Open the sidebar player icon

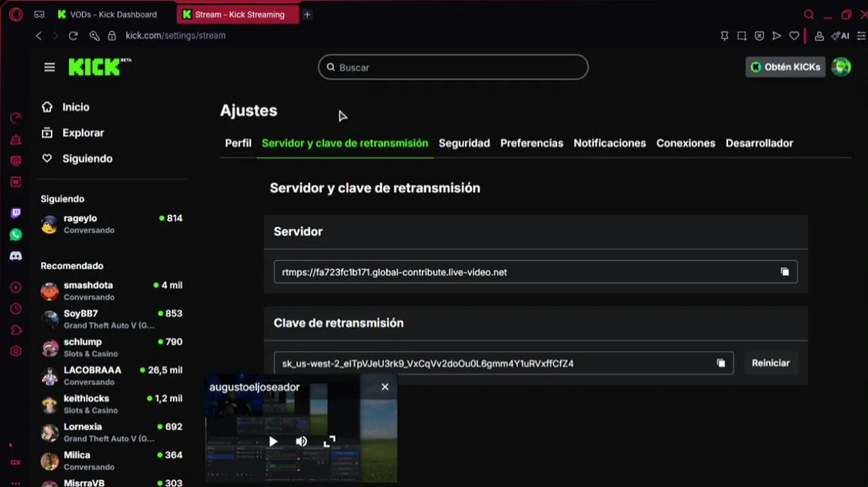[16, 287]
